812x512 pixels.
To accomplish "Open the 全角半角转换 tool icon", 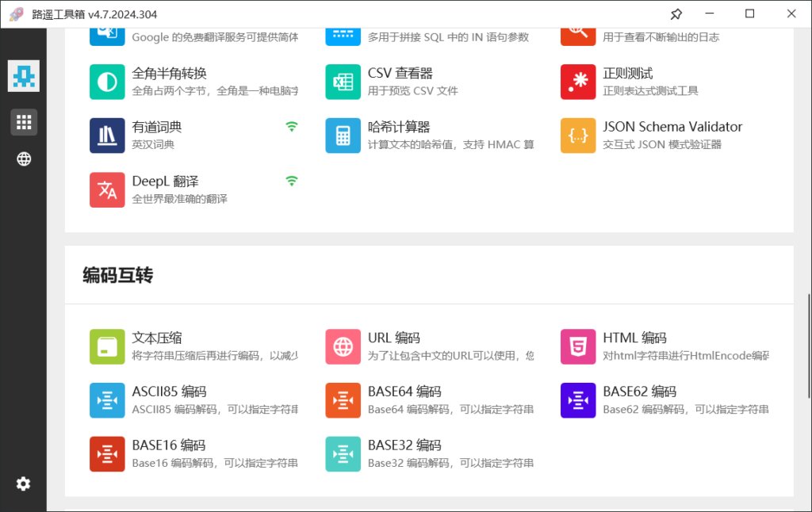I will [107, 82].
